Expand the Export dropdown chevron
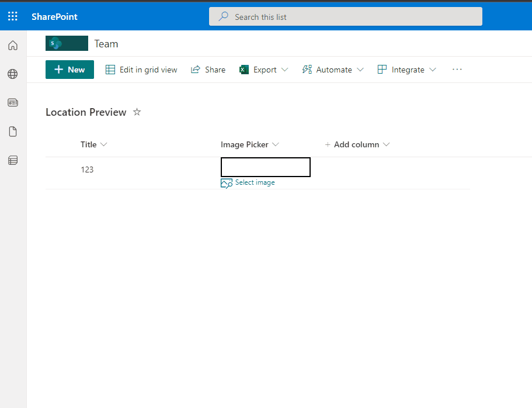Screen dimensions: 532x408 pyautogui.click(x=285, y=70)
